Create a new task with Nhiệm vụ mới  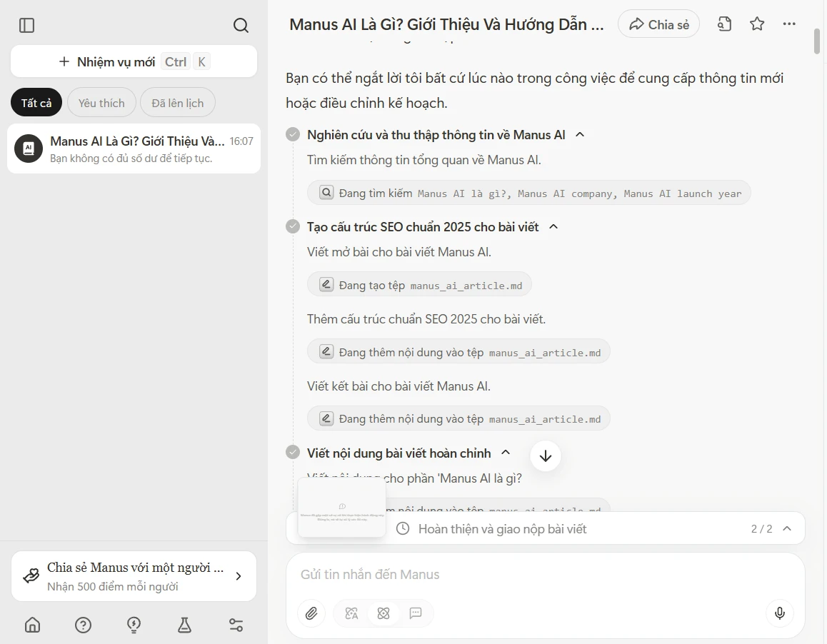pyautogui.click(x=134, y=61)
